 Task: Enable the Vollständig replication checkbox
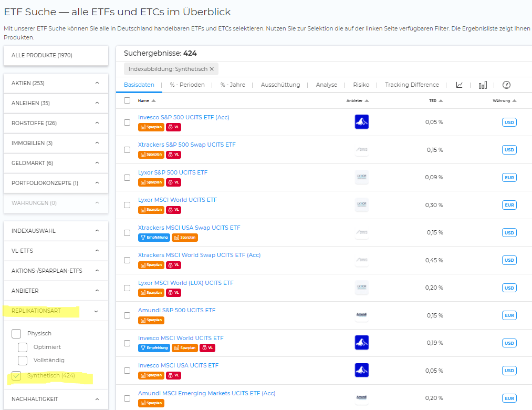(x=23, y=361)
